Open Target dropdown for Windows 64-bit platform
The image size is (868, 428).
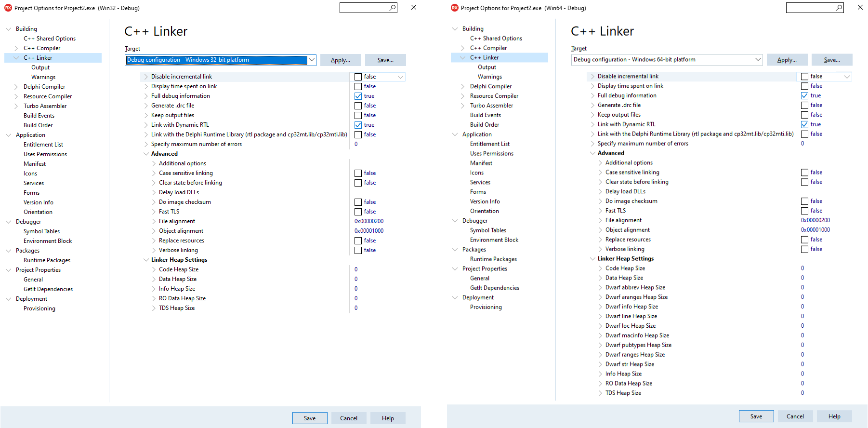[x=758, y=59]
